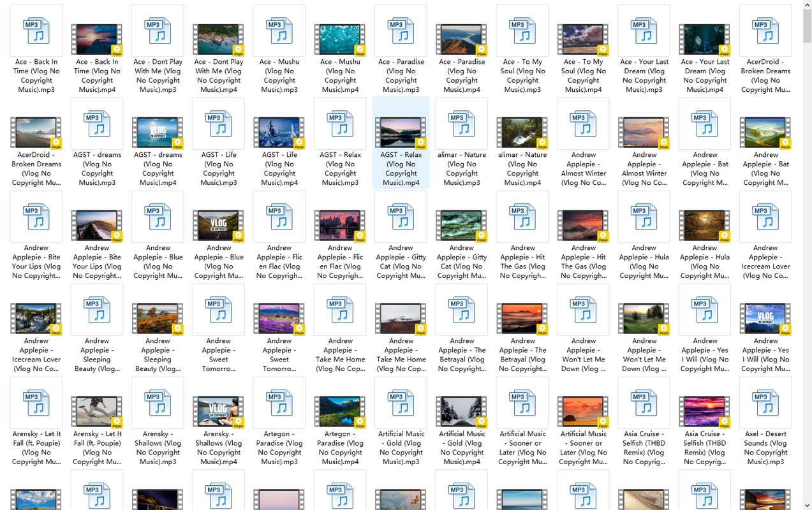812x510 pixels.
Task: Open the Artificial Music - Gold mp4 thumbnail
Action: point(462,412)
